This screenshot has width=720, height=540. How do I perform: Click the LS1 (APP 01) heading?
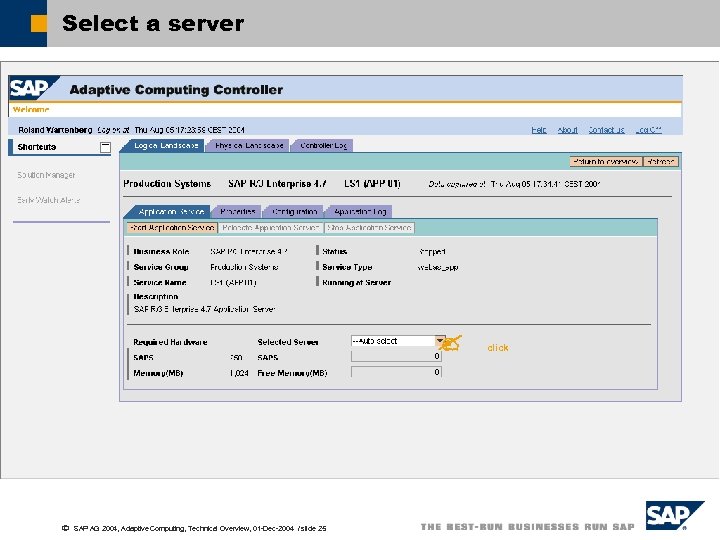pyautogui.click(x=372, y=184)
